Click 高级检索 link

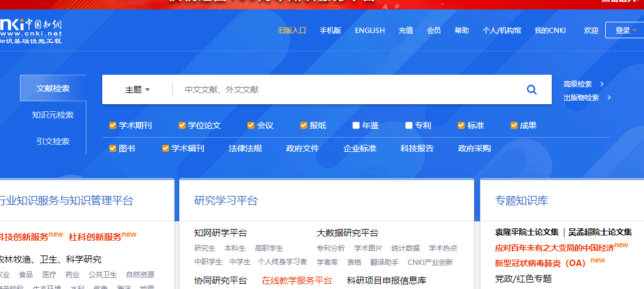coord(578,84)
